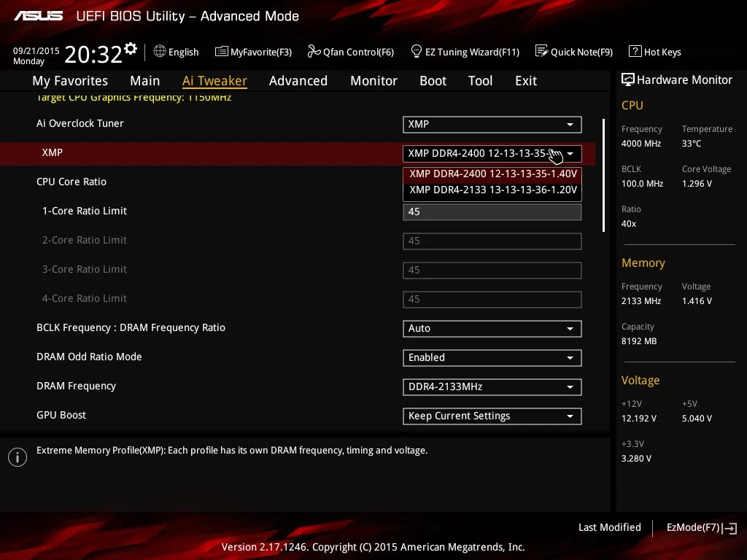Click Qfan Control(F6) label

[358, 52]
